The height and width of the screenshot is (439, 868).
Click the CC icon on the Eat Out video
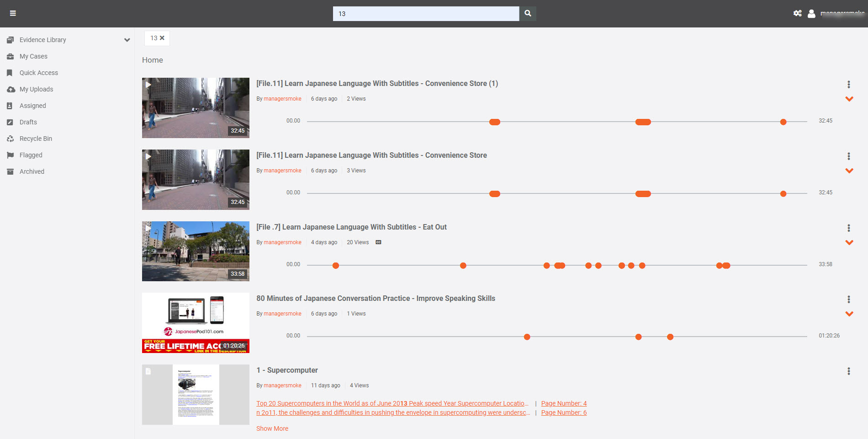(378, 242)
